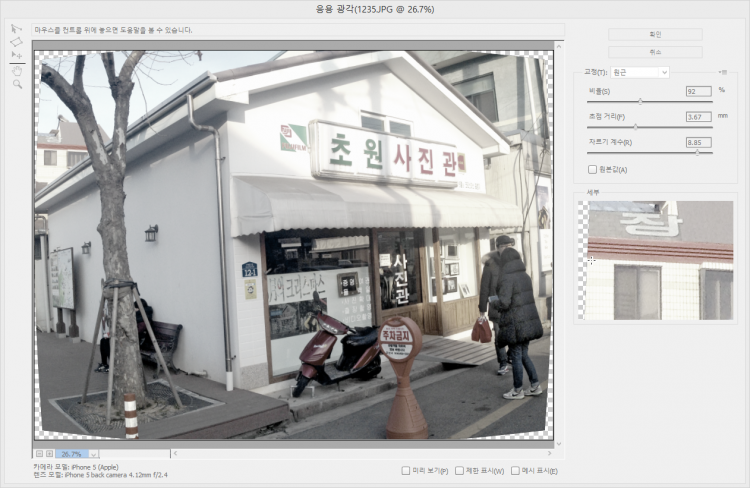Open the correction panel flyout menu icon

pos(722,72)
